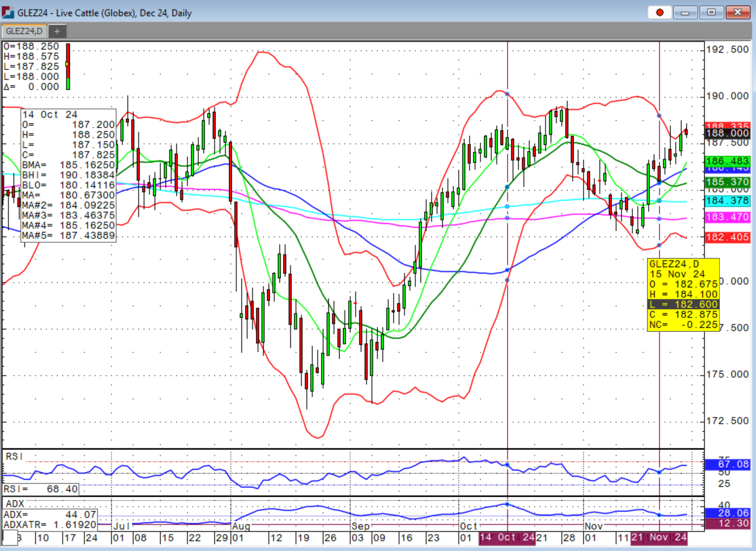The height and width of the screenshot is (551, 756).
Task: Click the purple 12.30 ADXATR tag
Action: [x=728, y=523]
